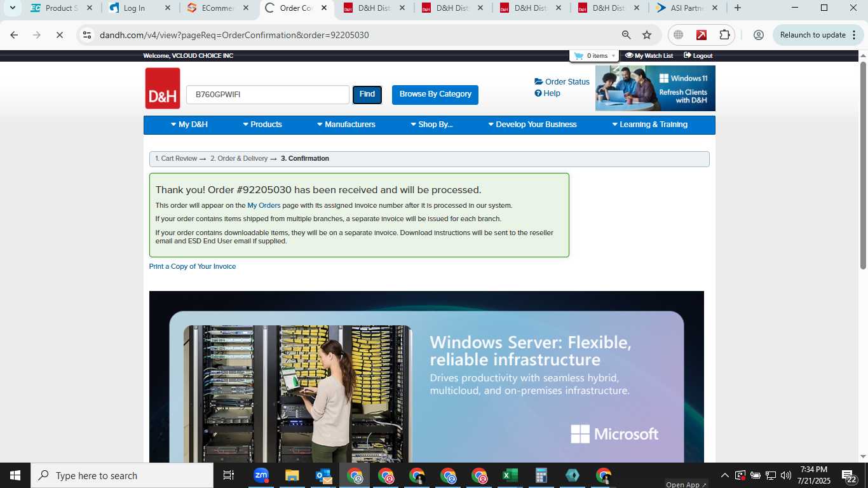The image size is (868, 488).
Task: Click the volume speaker icon
Action: point(786,475)
